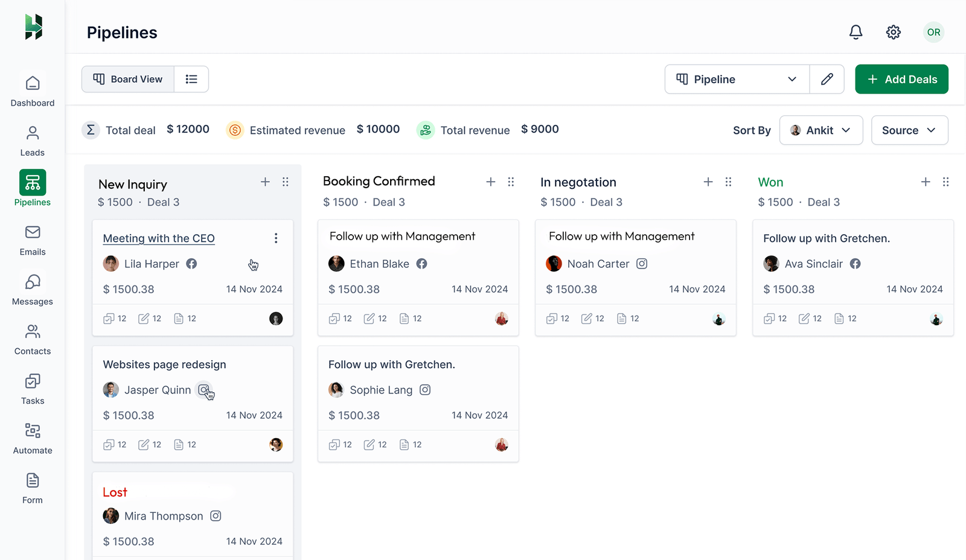Switch to Board View
Viewport: 966px width, 560px height.
pyautogui.click(x=127, y=79)
